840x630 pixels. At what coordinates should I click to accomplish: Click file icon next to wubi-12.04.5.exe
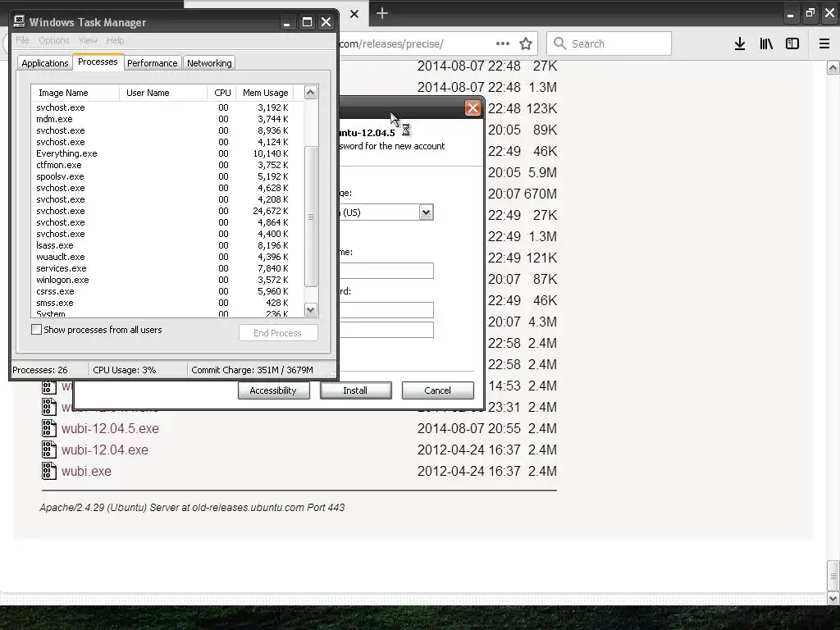pyautogui.click(x=48, y=428)
